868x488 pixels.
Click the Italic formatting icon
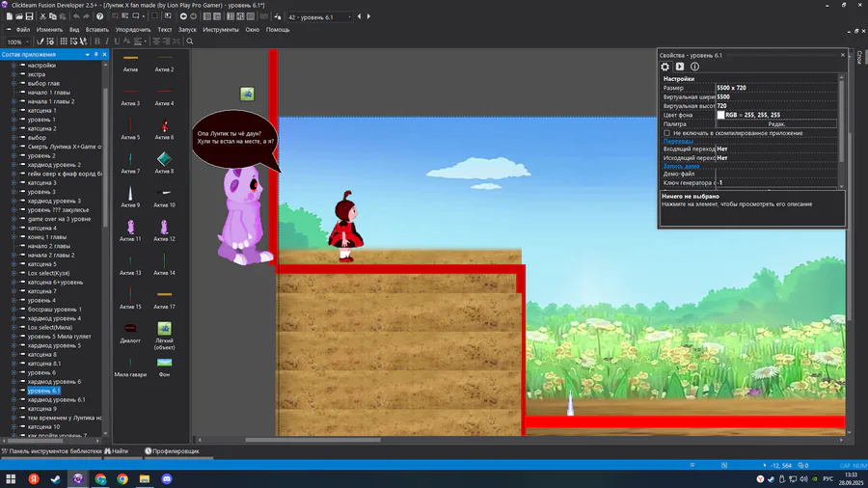click(x=107, y=41)
